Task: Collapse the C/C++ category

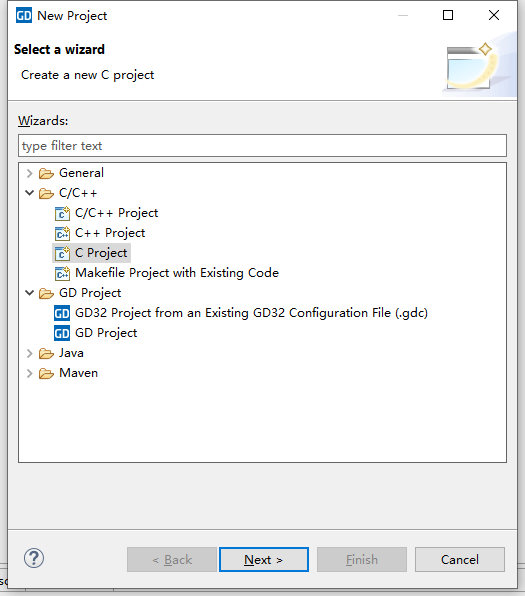Action: tap(29, 193)
